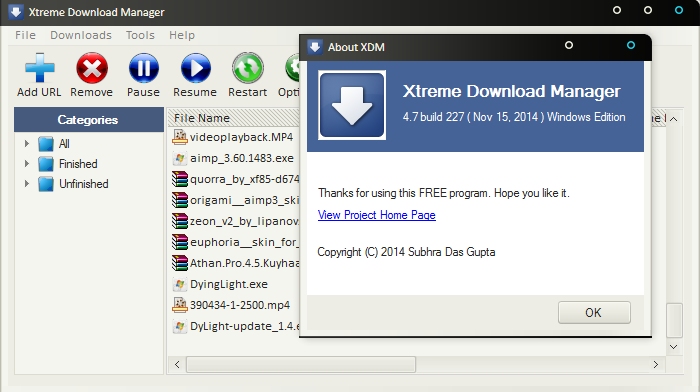Click the exe icon beside DyLight-update_1.4
This screenshot has width=700, height=392.
click(179, 326)
